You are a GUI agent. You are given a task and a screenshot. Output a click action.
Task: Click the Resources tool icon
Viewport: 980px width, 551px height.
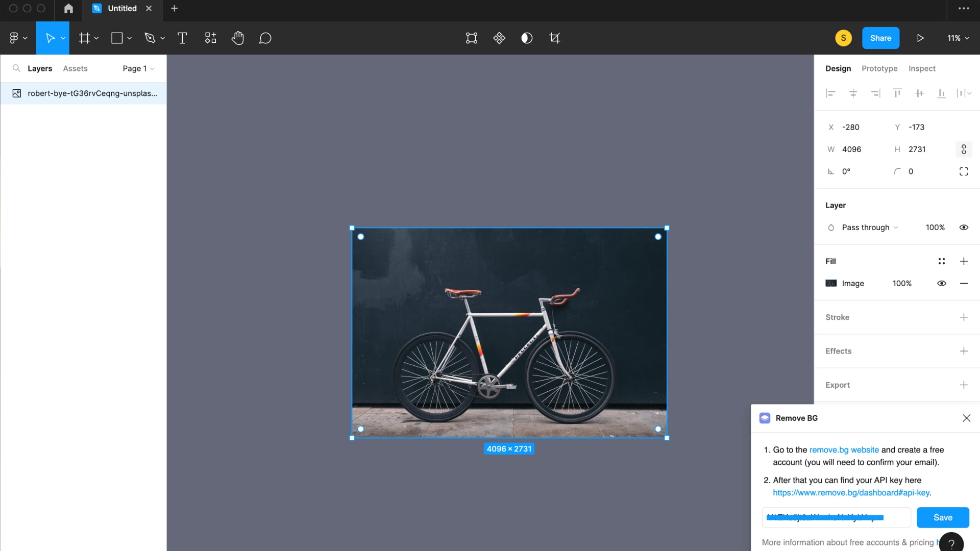(210, 38)
